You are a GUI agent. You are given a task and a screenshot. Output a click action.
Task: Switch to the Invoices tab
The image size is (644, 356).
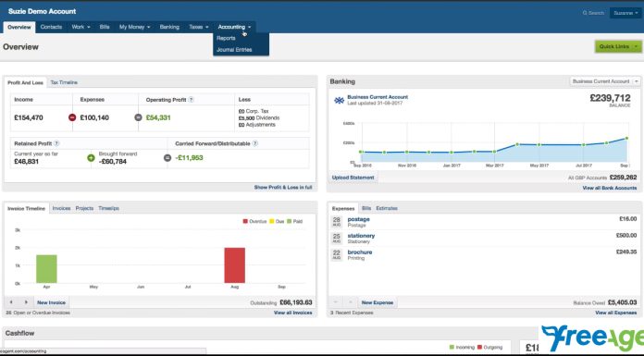pos(61,209)
